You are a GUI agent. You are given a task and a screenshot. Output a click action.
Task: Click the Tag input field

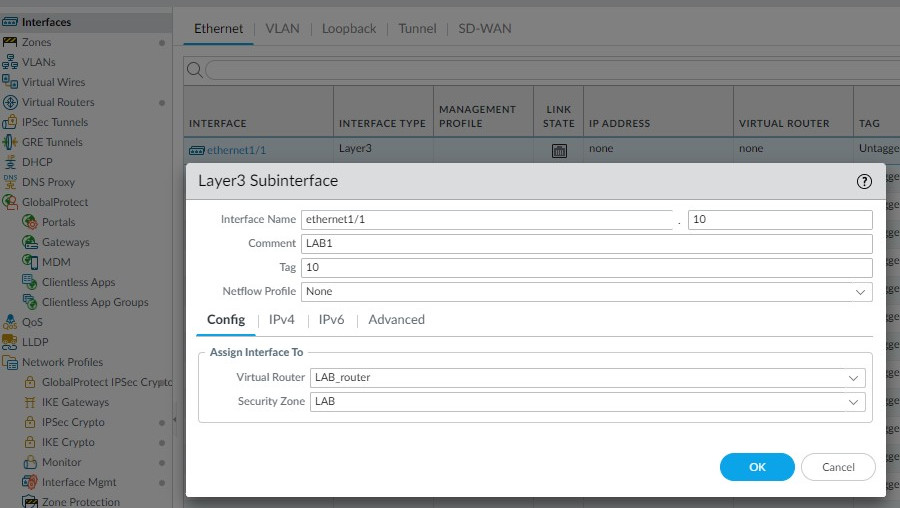[587, 267]
